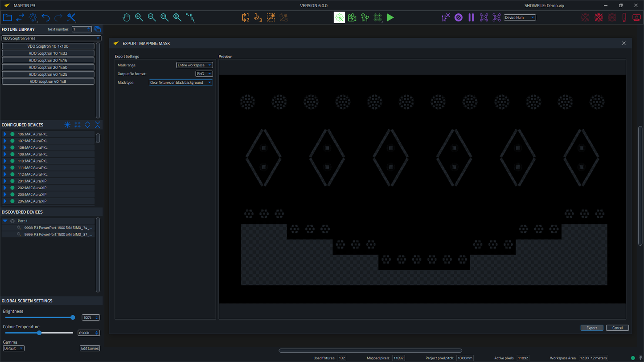Click the zoom to fit magnifier icon
This screenshot has height=362, width=644.
[165, 17]
